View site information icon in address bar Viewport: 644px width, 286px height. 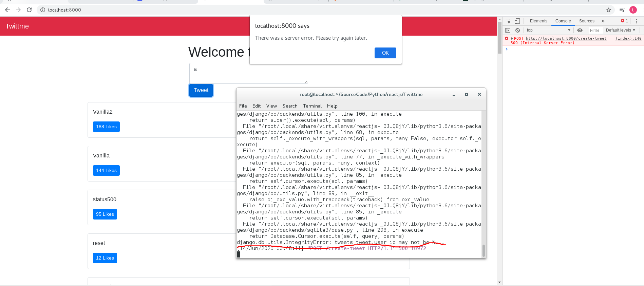(43, 10)
